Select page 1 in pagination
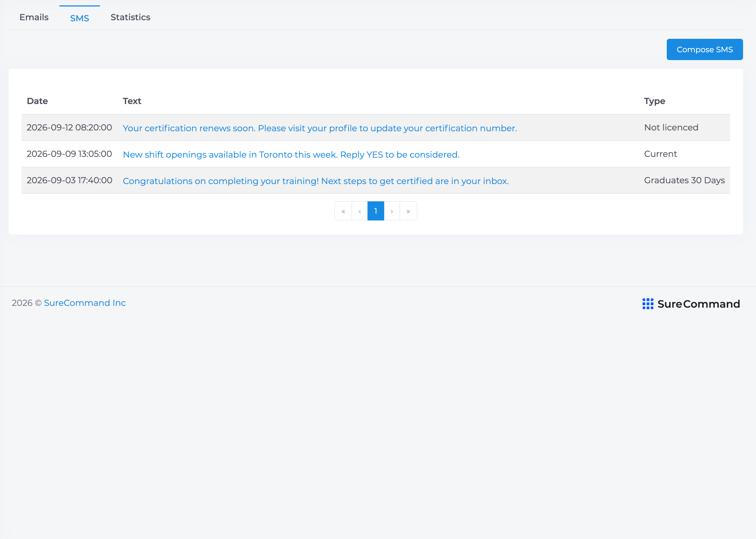Screen dimensions: 756x539 point(376,211)
